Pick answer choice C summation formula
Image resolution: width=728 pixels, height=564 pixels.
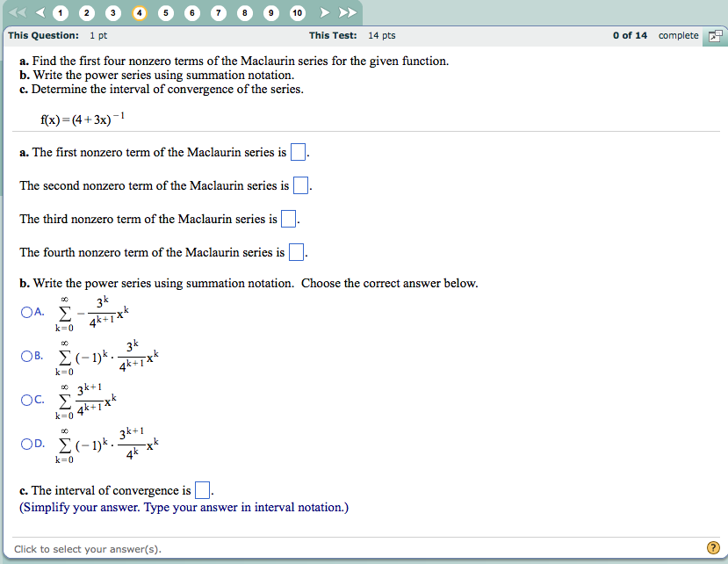pos(28,398)
